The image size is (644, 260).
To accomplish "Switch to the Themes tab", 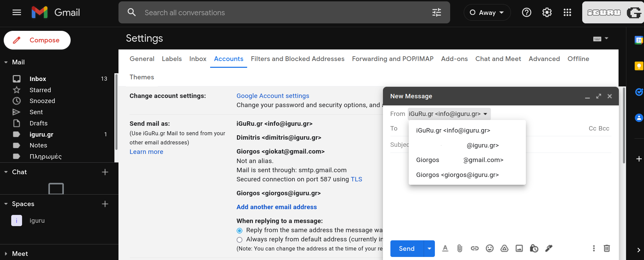I will click(x=142, y=77).
